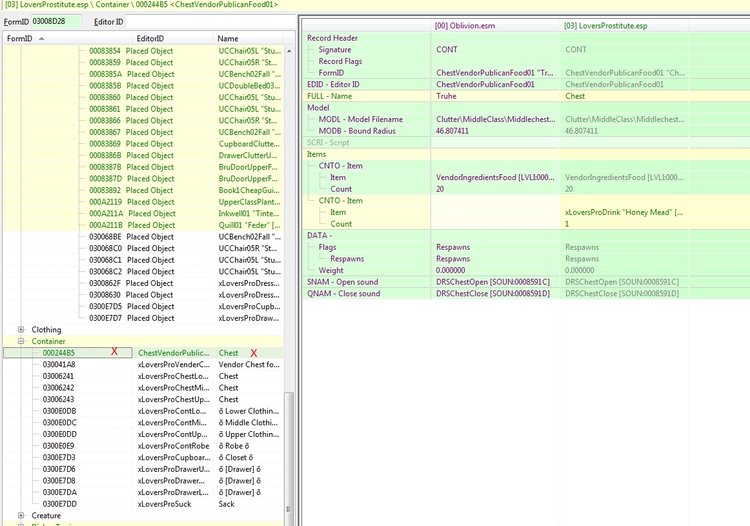Select record 0300E7D3 Closet
This screenshot has width=750, height=526.
143,458
